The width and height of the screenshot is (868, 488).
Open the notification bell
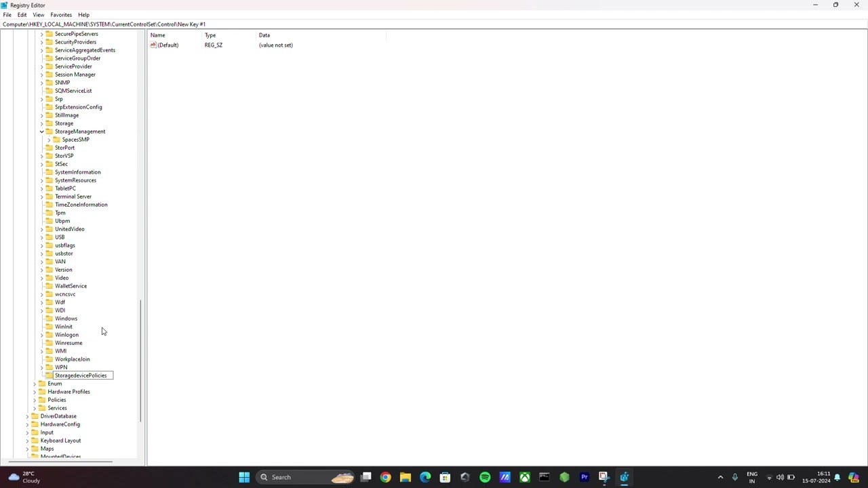click(837, 477)
